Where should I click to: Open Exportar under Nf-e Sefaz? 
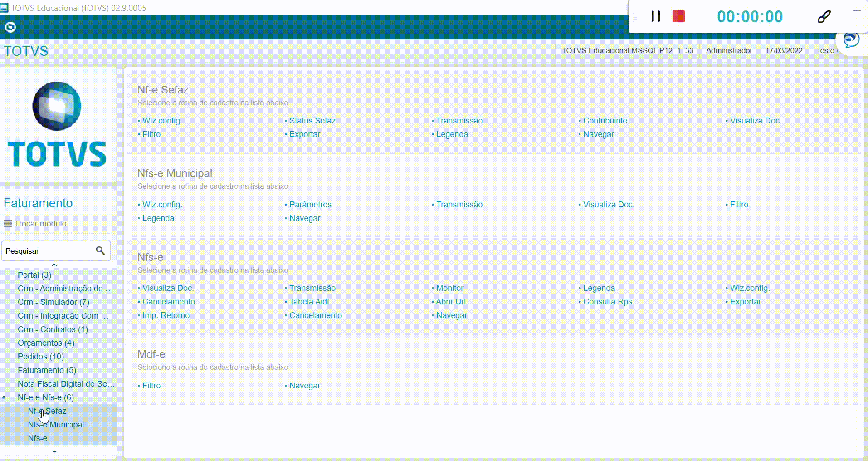305,134
